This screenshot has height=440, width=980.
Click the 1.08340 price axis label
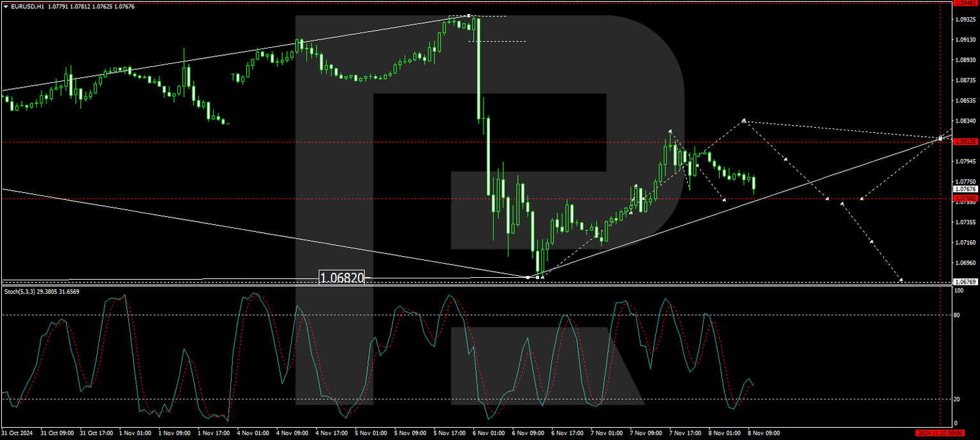966,121
